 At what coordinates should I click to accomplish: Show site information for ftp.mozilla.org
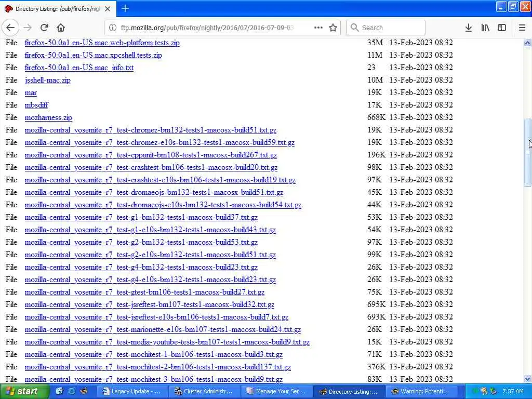(112, 28)
